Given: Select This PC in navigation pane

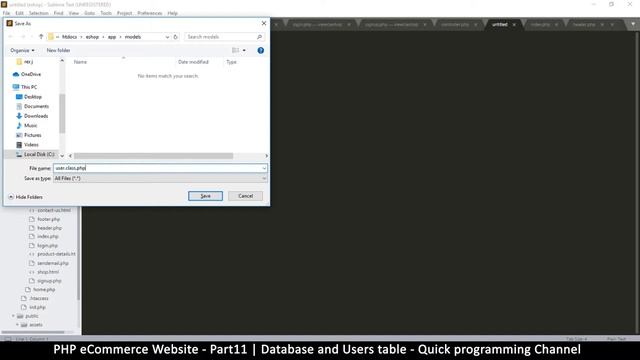Looking at the screenshot, I should 25,87.
